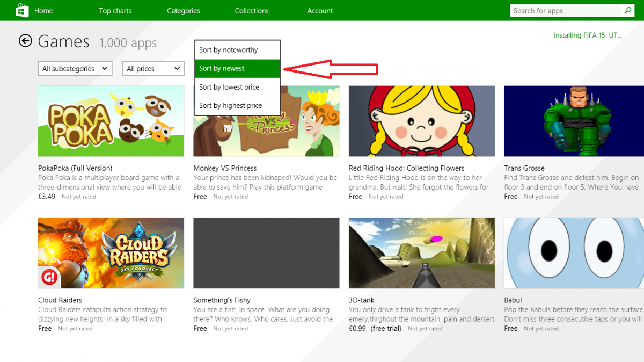Open Top charts in the navigation bar

click(115, 11)
